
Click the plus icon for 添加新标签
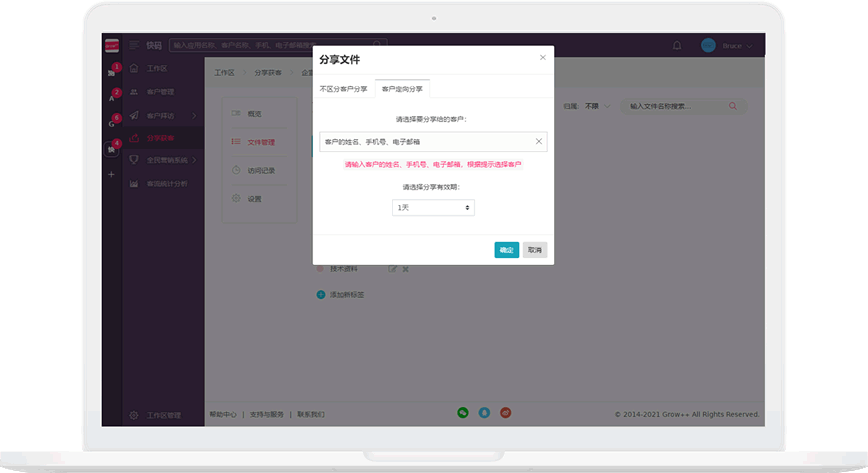tap(321, 295)
